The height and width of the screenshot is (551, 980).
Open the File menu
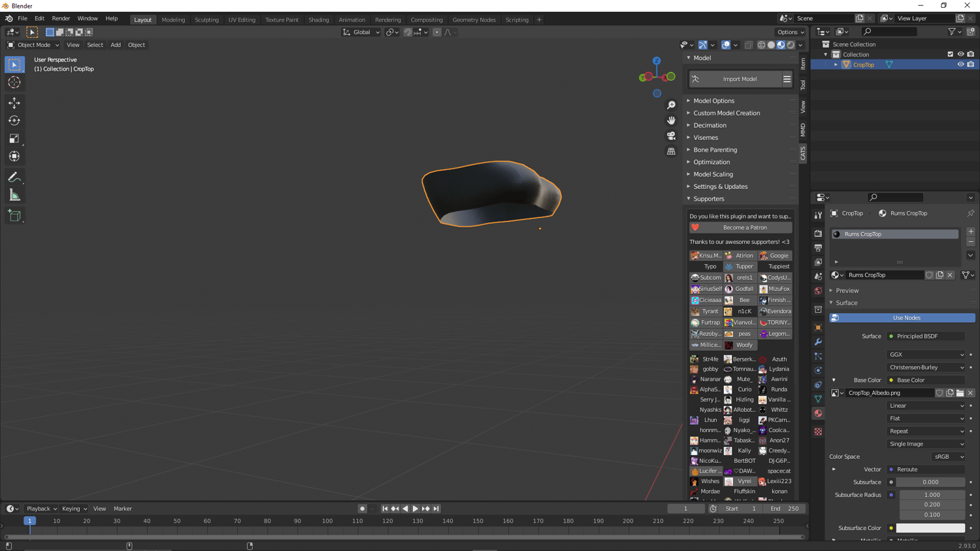[x=22, y=19]
